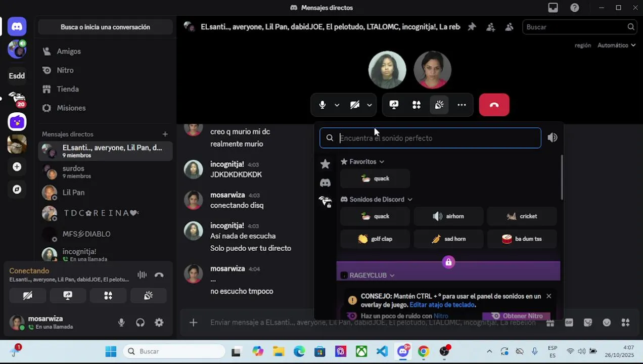Open Editar atajo de teclado link

(442, 305)
